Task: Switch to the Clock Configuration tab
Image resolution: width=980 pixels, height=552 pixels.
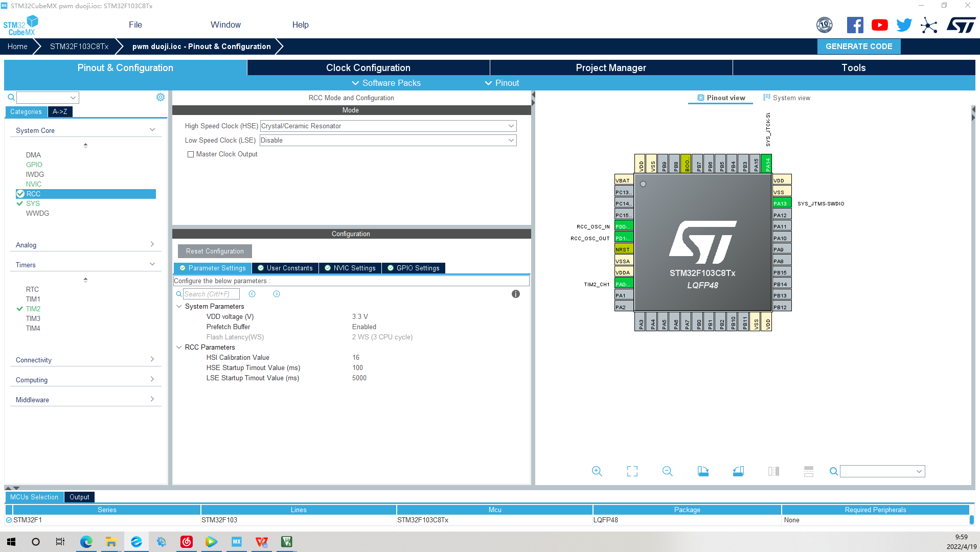Action: click(368, 67)
